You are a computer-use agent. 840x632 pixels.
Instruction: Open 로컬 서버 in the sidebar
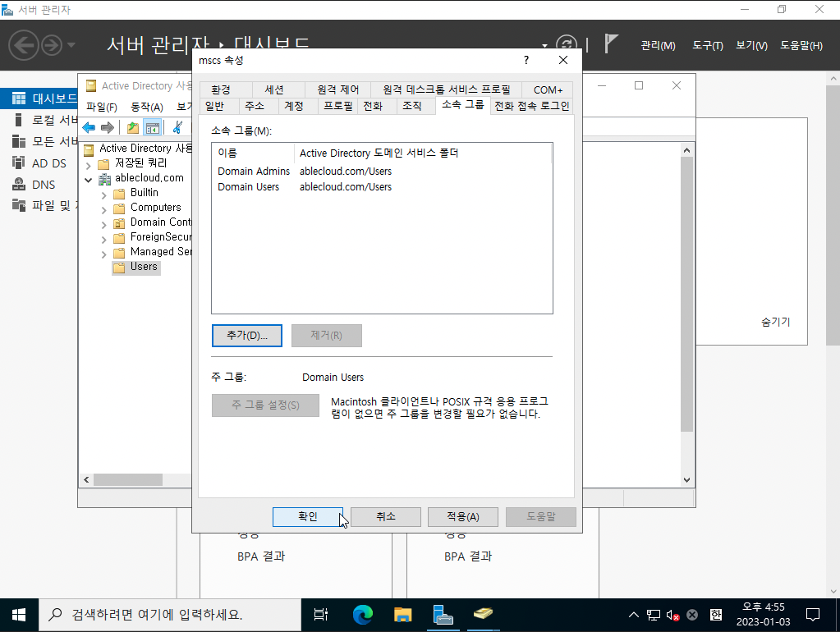tap(44, 120)
